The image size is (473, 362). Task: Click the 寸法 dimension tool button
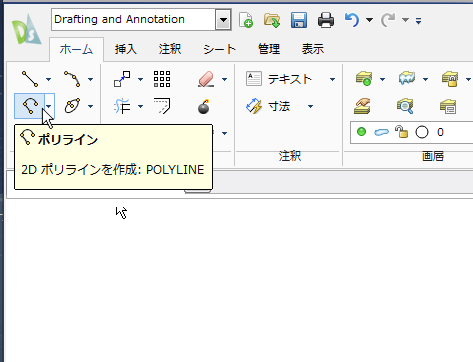pyautogui.click(x=268, y=106)
